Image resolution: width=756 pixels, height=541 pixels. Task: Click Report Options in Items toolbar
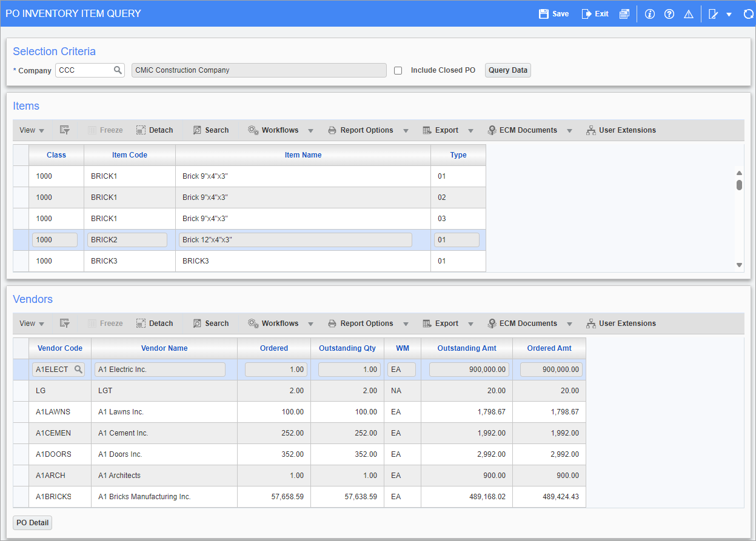(x=361, y=130)
